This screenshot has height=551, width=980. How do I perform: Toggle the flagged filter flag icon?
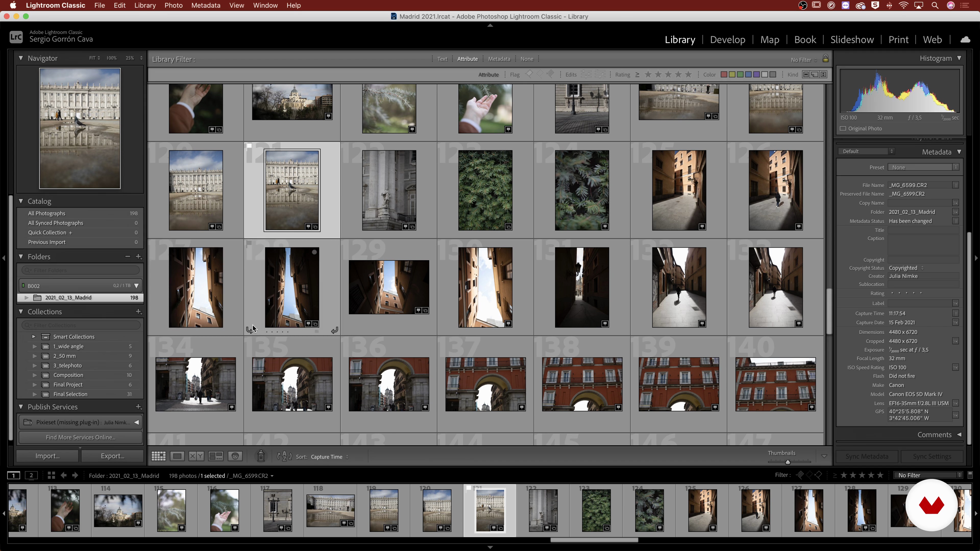pos(529,74)
